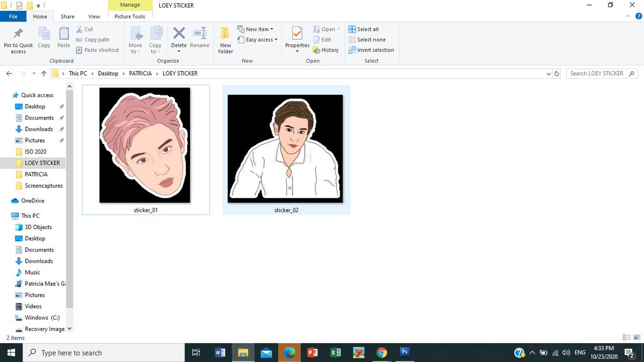Open Microsoft Word from the taskbar
This screenshot has width=644, height=362.
[x=219, y=353]
